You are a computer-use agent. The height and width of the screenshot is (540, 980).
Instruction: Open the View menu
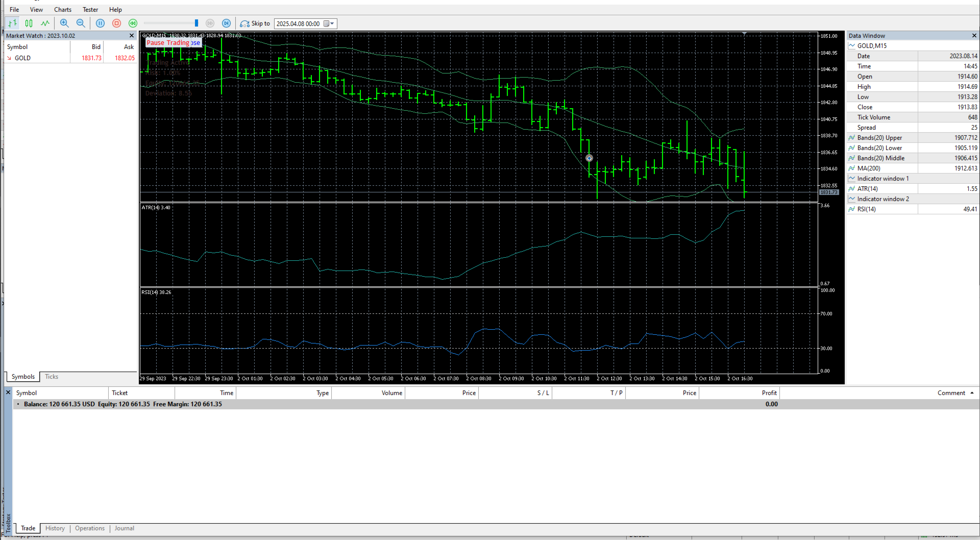[36, 10]
